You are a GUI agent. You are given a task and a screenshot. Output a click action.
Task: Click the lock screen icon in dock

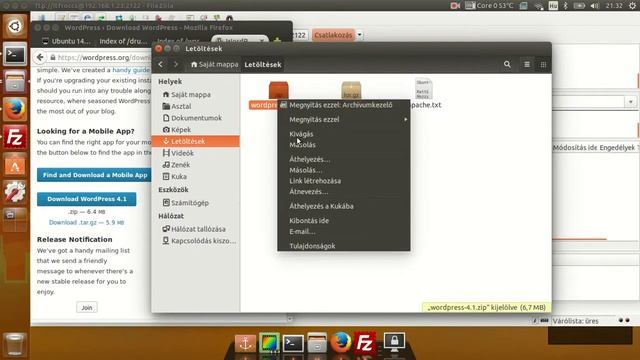394,342
